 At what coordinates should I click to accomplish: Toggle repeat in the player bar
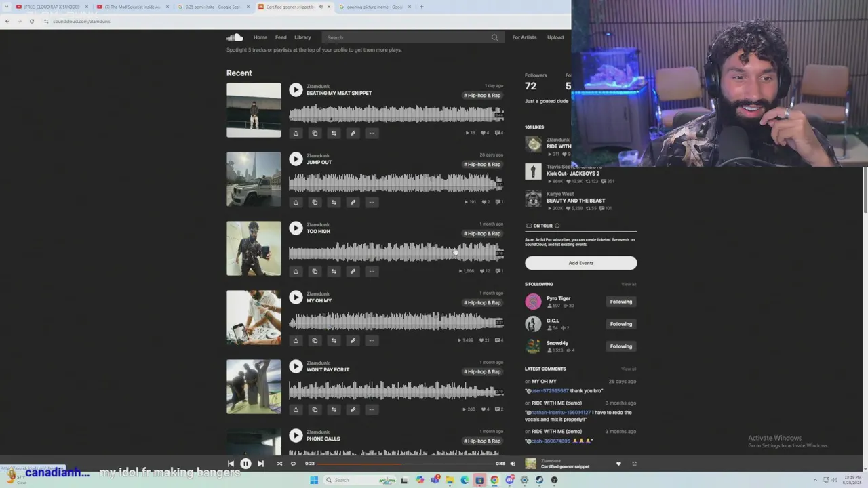coord(293,464)
